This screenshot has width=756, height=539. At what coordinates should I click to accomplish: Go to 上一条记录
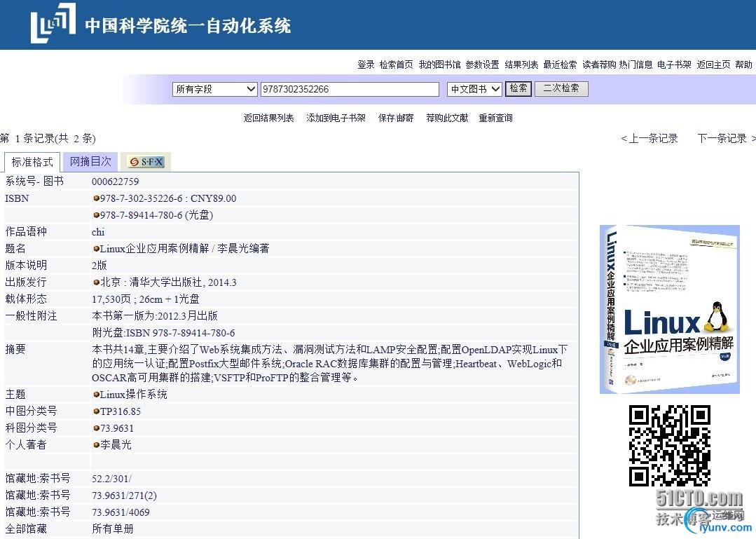tap(650, 139)
